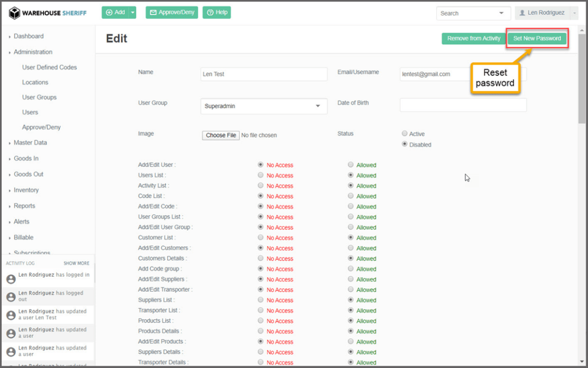Click the page vertical scrollbar
This screenshot has width=588, height=368.
[x=582, y=86]
